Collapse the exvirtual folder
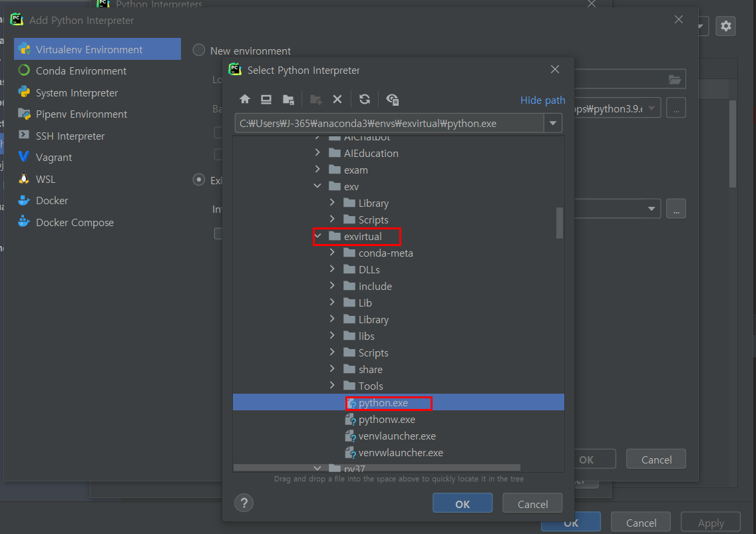The height and width of the screenshot is (534, 756). coord(317,235)
